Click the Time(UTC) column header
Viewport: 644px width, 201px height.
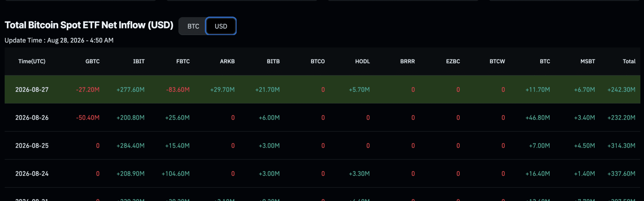(32, 61)
